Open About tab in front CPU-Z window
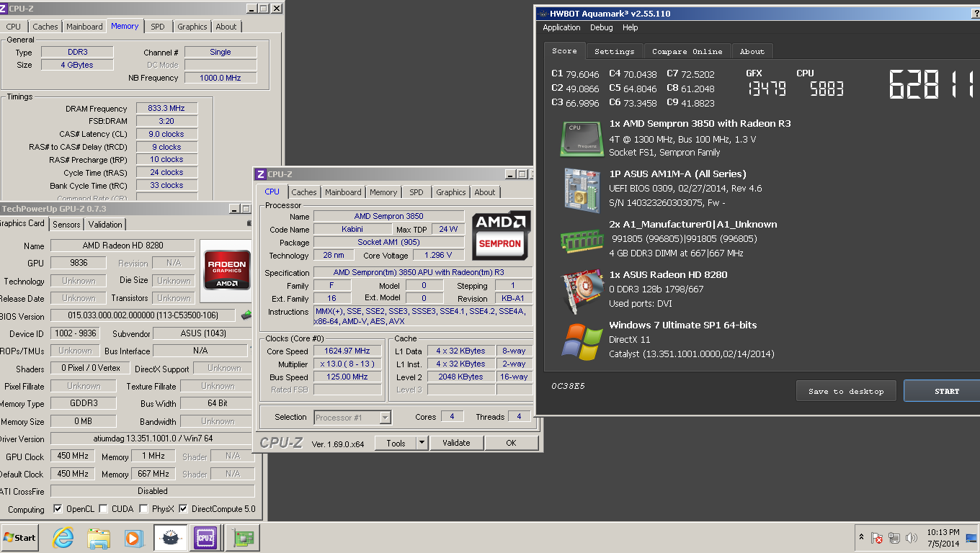 (485, 192)
